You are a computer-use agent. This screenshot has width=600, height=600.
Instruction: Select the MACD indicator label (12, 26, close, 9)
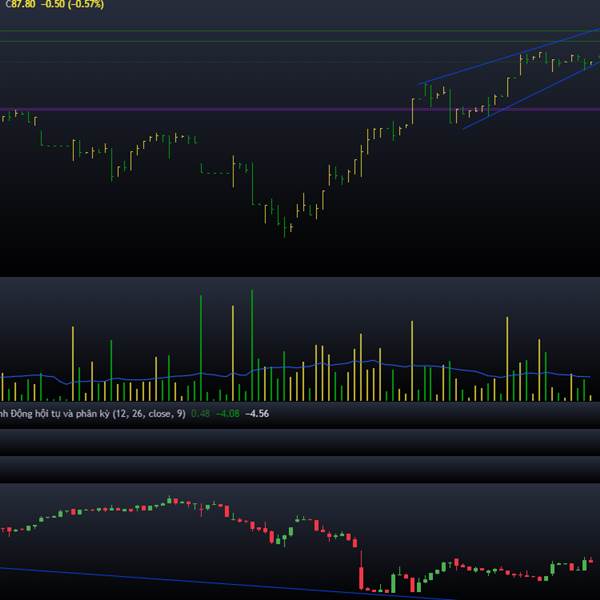[93, 414]
